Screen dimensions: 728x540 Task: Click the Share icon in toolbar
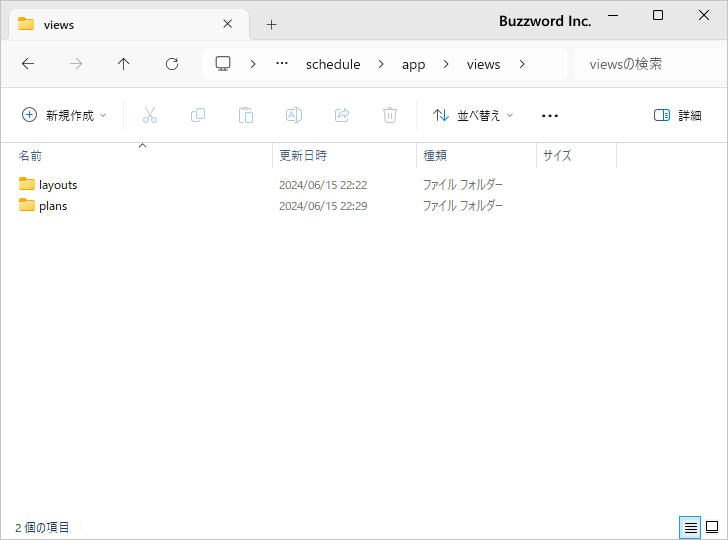pyautogui.click(x=342, y=115)
